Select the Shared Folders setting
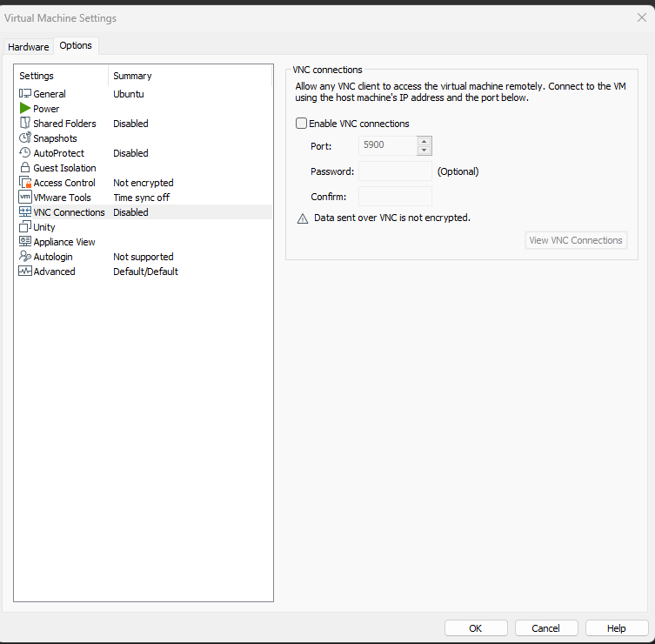The image size is (655, 644). pyautogui.click(x=64, y=124)
